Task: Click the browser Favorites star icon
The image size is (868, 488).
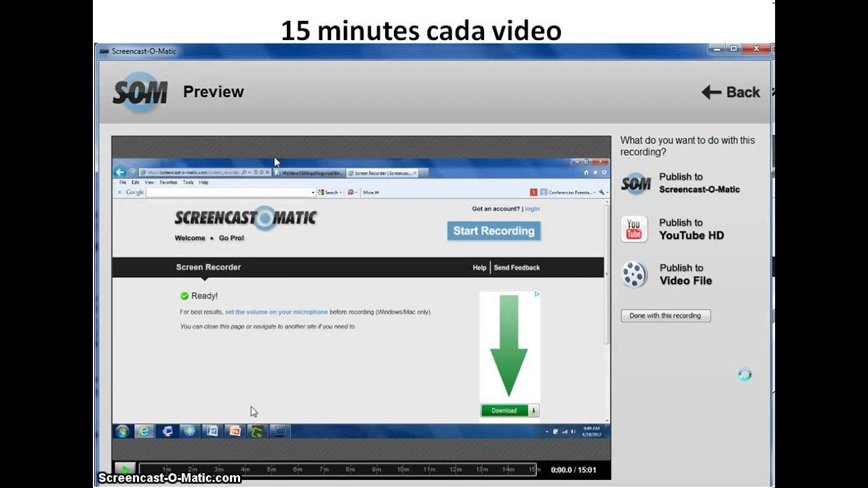Action: pos(595,173)
